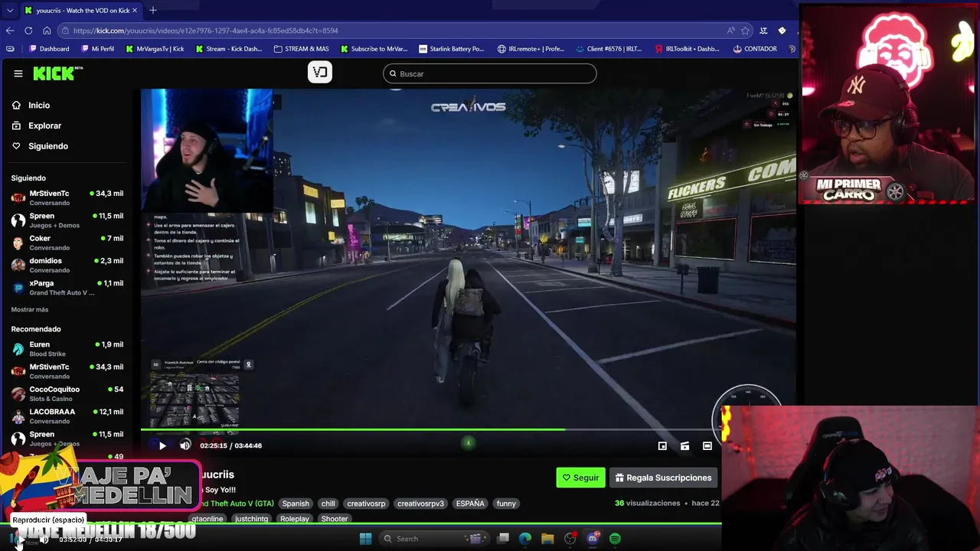Select the Roleplay tag
The height and width of the screenshot is (551, 980).
295,519
